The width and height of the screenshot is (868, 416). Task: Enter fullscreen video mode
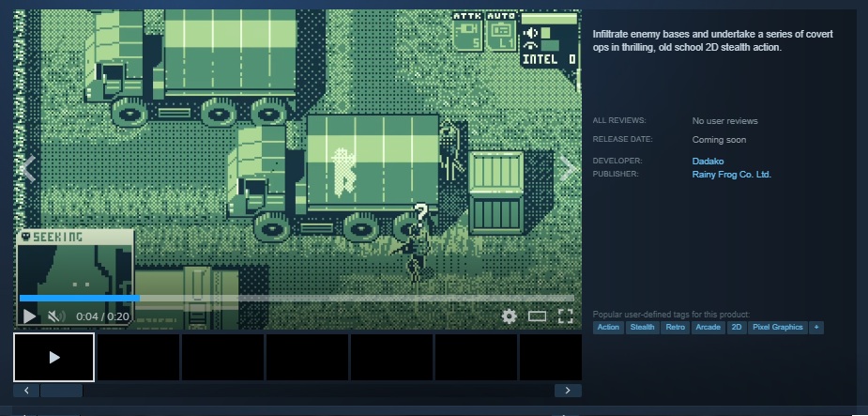[565, 316]
